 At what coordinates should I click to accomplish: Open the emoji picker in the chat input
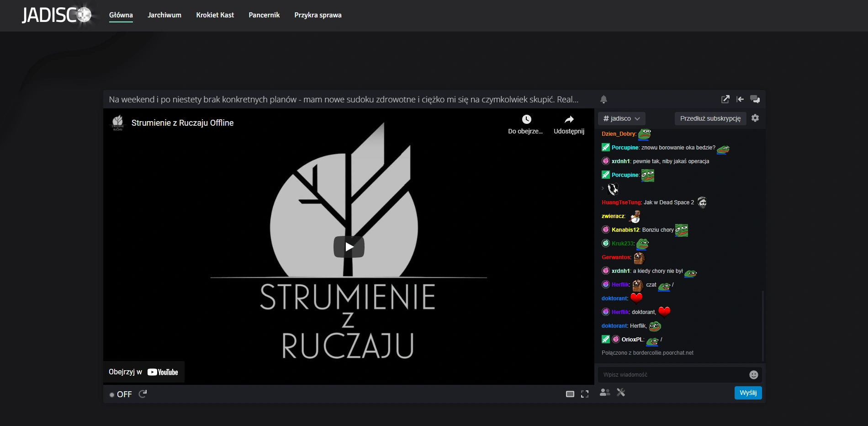click(754, 375)
